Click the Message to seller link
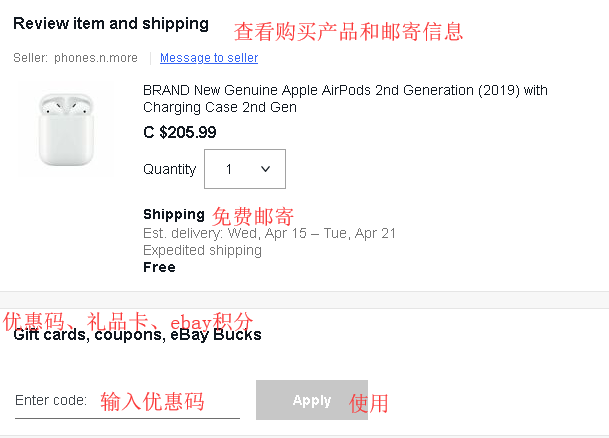The width and height of the screenshot is (609, 438). click(x=209, y=58)
